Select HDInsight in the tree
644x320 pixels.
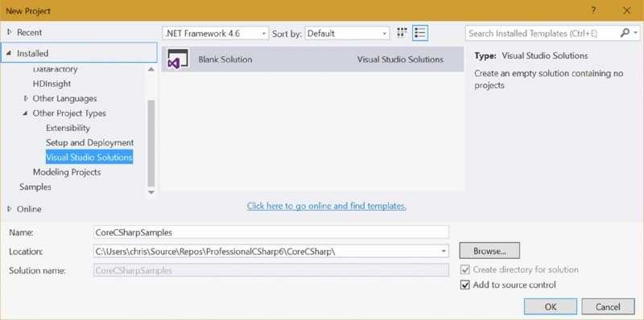pos(52,84)
